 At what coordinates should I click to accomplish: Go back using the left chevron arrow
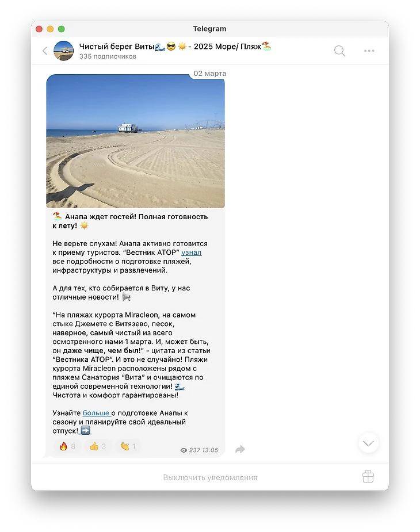click(x=44, y=51)
